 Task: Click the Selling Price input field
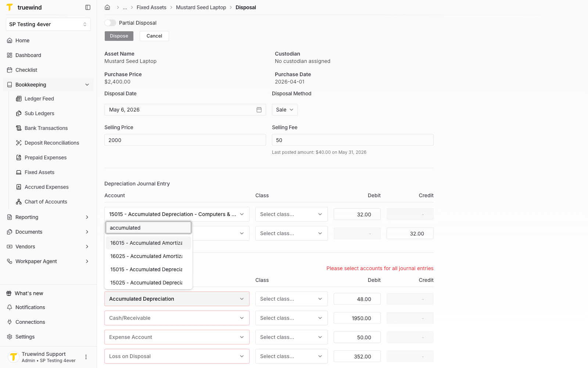185,140
